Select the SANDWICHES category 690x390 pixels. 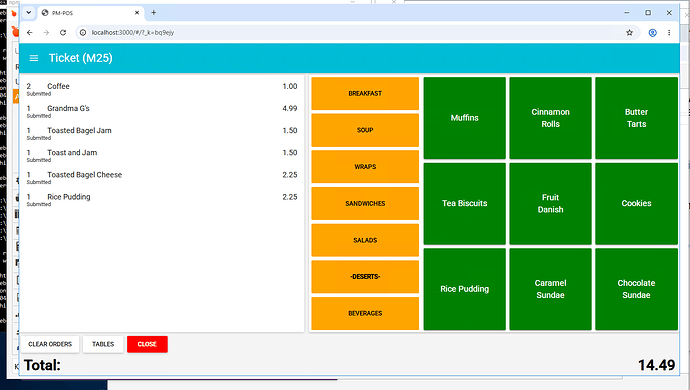click(x=365, y=203)
